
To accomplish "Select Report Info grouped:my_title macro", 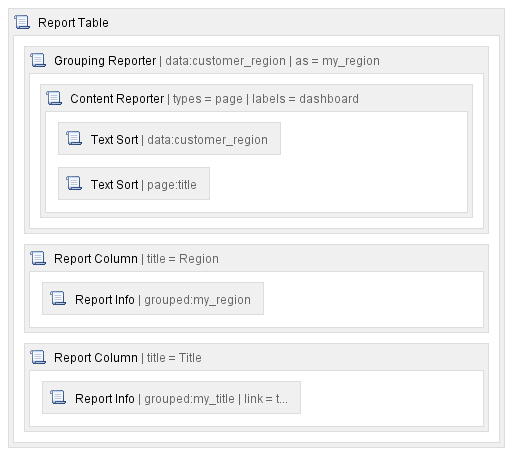I will point(171,398).
